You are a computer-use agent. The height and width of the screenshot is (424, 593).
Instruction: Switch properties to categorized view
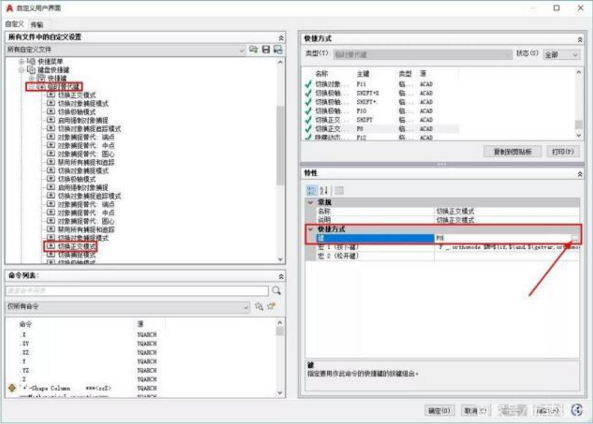click(x=312, y=190)
